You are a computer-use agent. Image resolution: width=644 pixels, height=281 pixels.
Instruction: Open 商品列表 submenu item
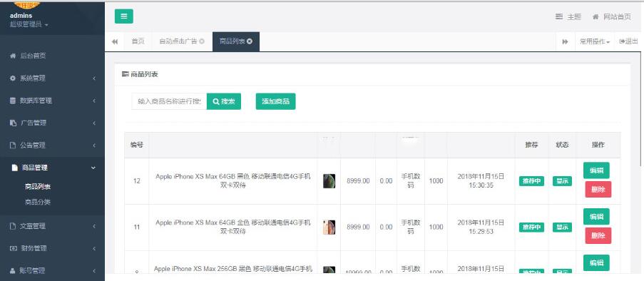click(38, 187)
